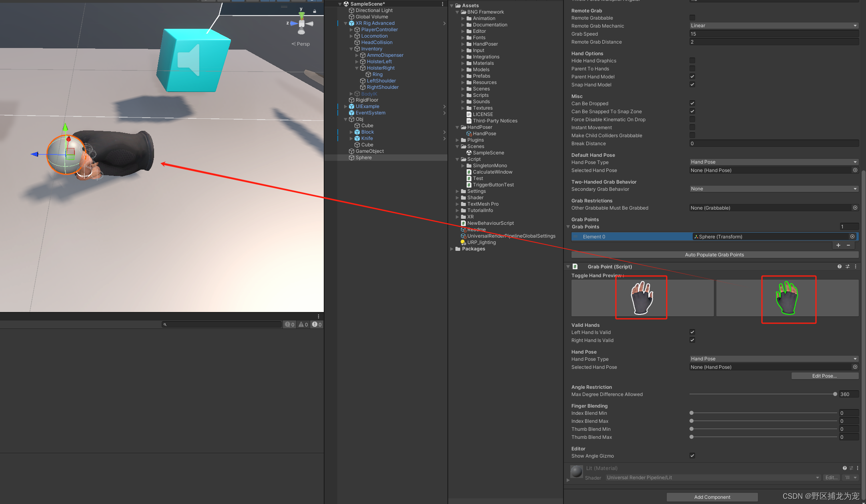The height and width of the screenshot is (504, 866).
Task: Click the Edit Pose button
Action: coord(824,376)
